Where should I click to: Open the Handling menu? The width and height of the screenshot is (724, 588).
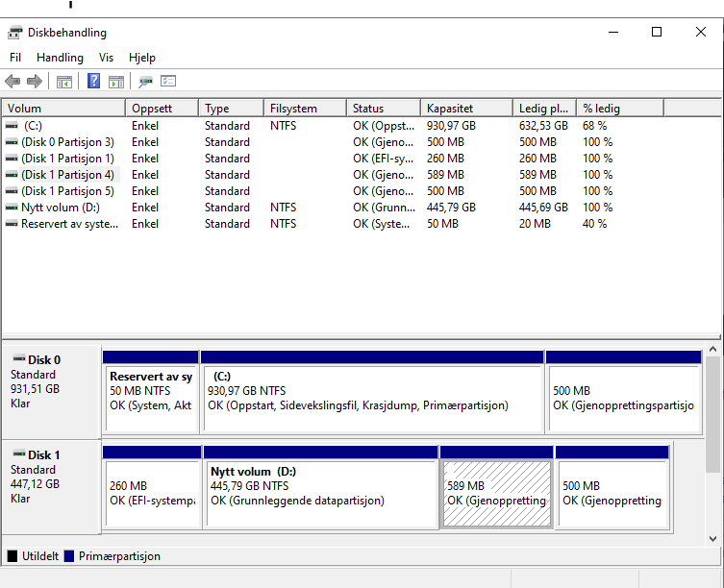tap(60, 58)
